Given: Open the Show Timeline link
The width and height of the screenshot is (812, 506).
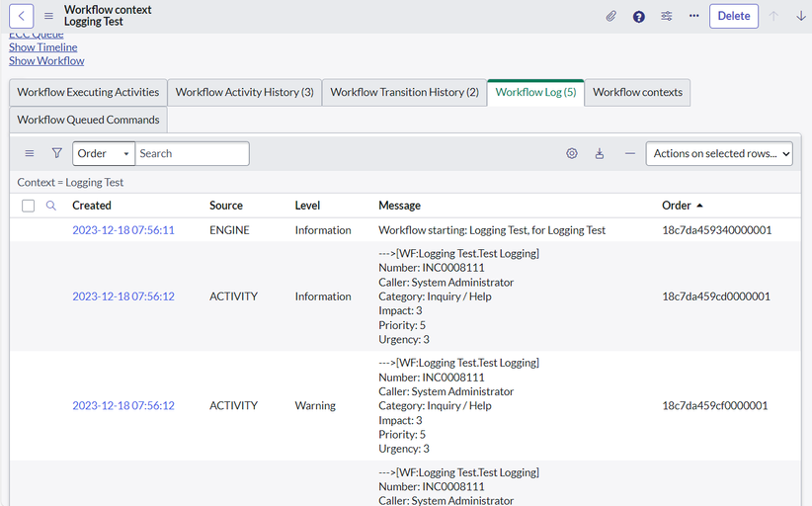Looking at the screenshot, I should click(x=43, y=47).
